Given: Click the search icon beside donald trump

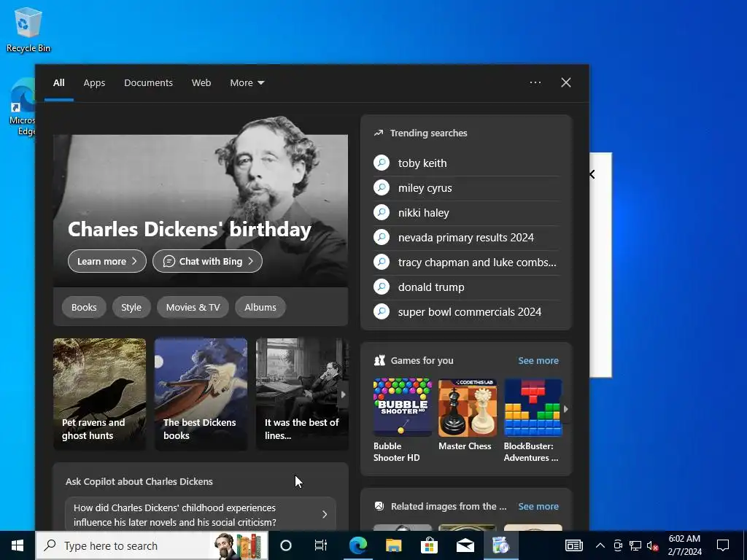Looking at the screenshot, I should point(381,287).
